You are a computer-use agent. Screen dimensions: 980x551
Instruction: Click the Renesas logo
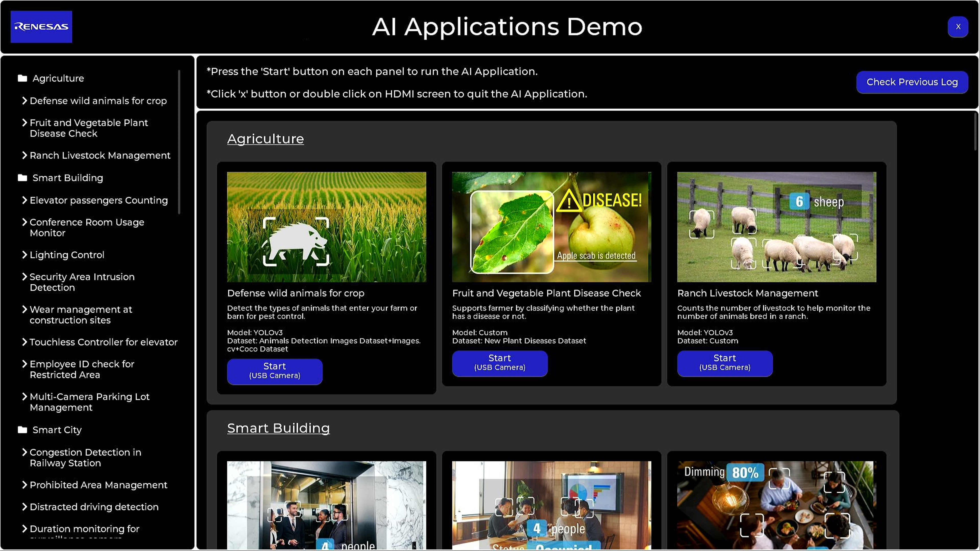click(41, 27)
